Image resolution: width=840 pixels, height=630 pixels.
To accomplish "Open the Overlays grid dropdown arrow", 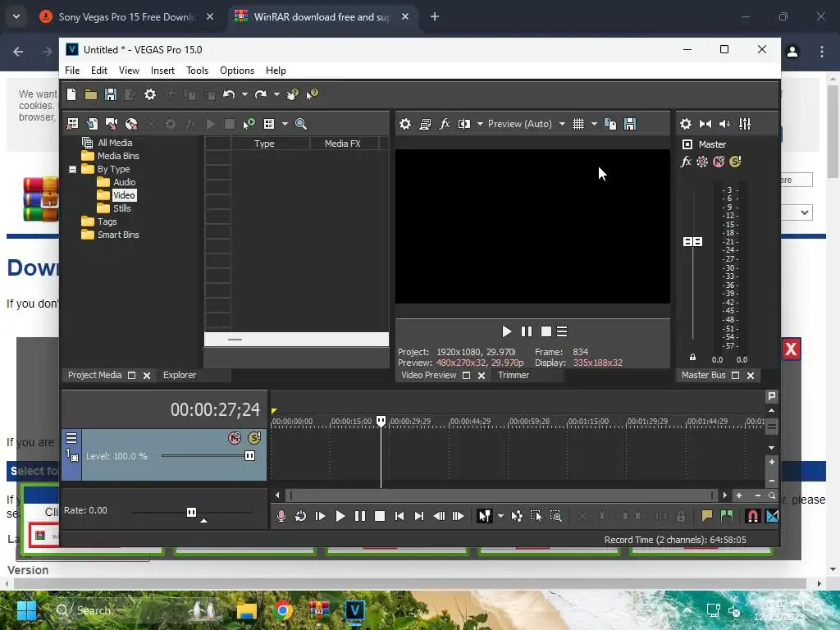I will [594, 125].
